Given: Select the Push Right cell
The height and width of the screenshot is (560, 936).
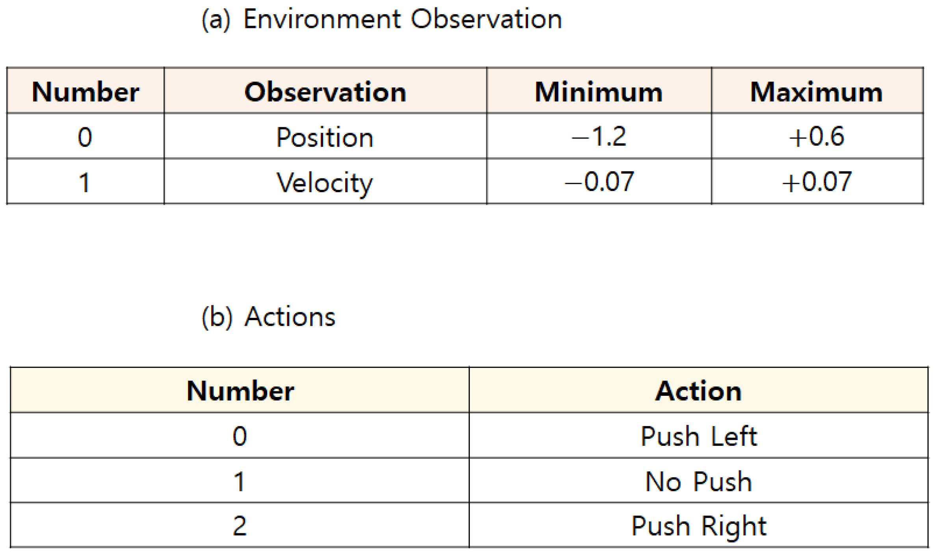Looking at the screenshot, I should tap(698, 526).
